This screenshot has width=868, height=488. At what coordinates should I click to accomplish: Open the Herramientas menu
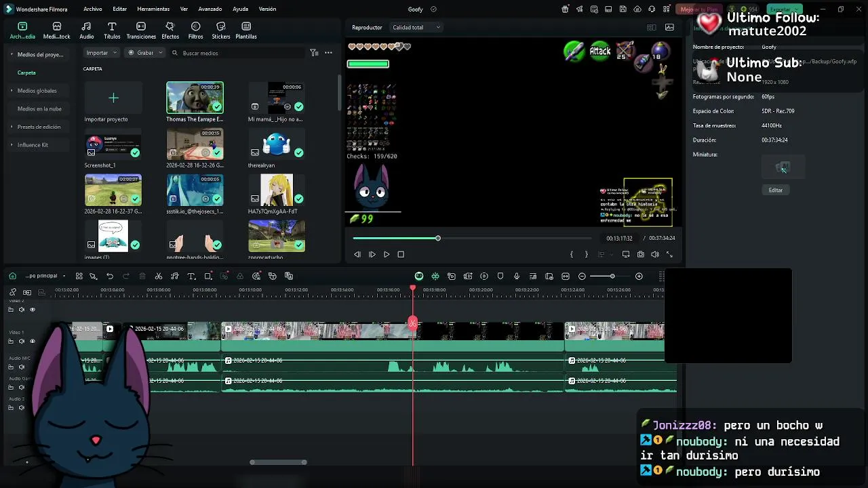pos(153,9)
